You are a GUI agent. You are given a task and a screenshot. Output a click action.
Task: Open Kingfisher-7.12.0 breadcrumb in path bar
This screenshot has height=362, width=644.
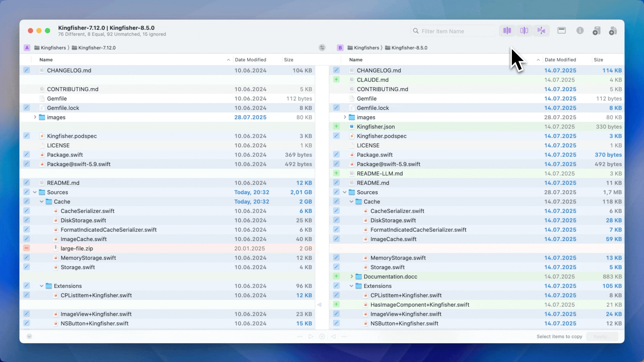(x=94, y=48)
